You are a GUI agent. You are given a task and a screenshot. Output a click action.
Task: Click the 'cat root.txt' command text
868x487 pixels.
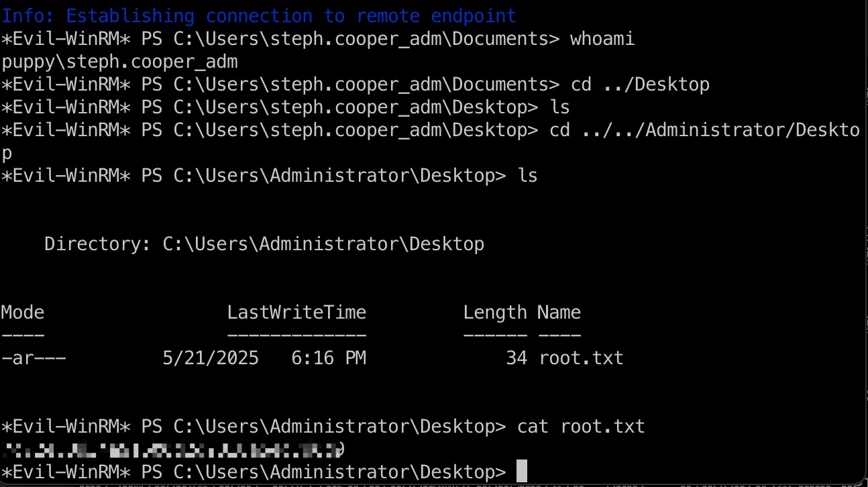[581, 427]
